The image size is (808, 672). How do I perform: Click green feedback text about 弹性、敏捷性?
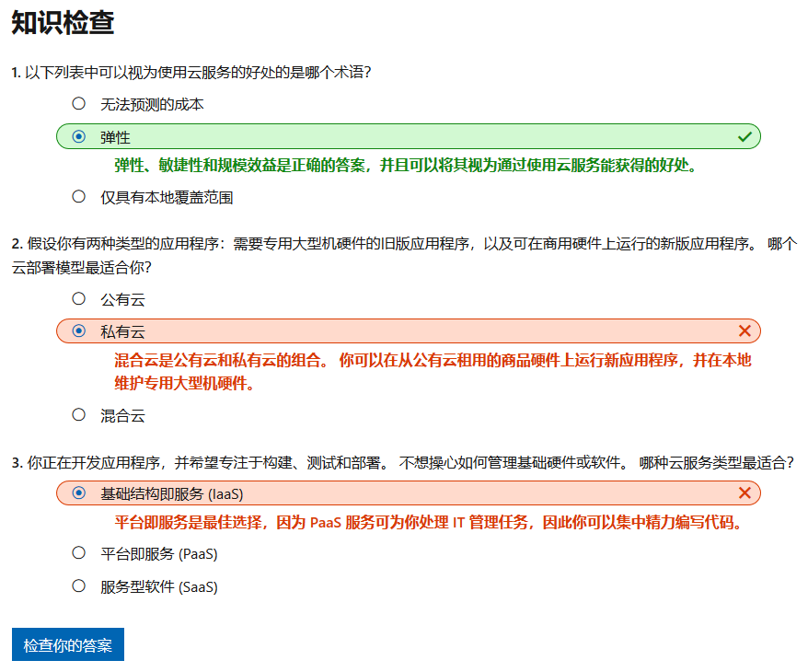pos(406,166)
